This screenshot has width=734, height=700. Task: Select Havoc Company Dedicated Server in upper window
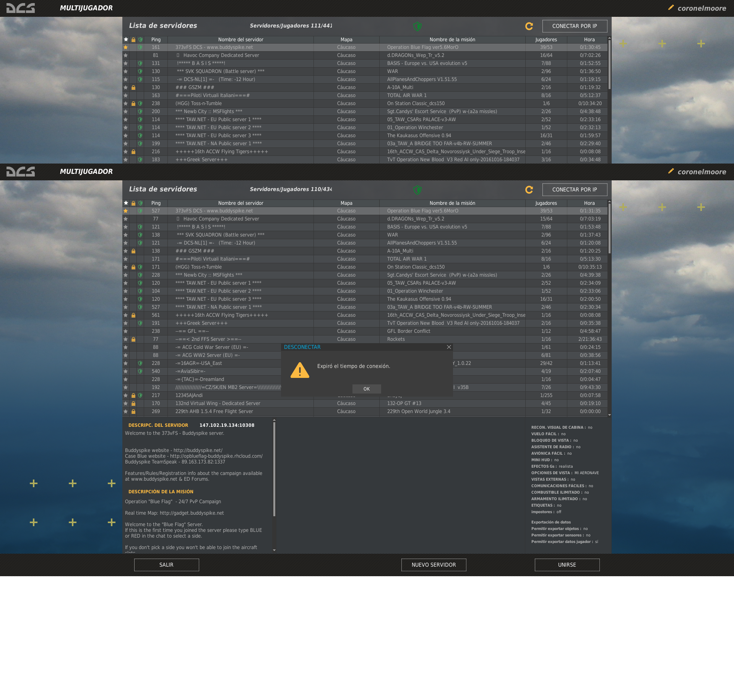[x=365, y=55]
